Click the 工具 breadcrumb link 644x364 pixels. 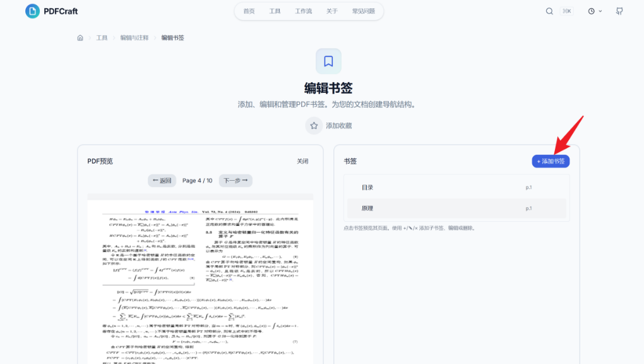(102, 38)
